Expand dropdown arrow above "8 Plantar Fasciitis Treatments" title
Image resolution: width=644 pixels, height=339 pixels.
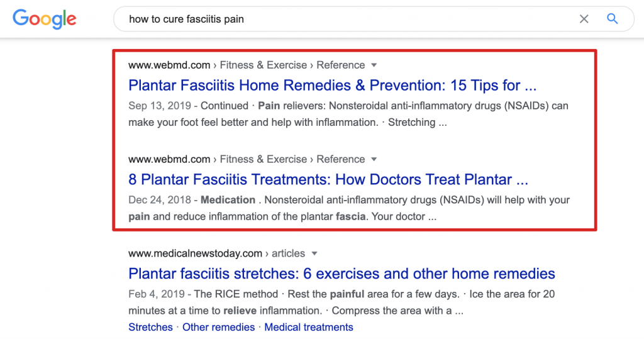tap(374, 160)
